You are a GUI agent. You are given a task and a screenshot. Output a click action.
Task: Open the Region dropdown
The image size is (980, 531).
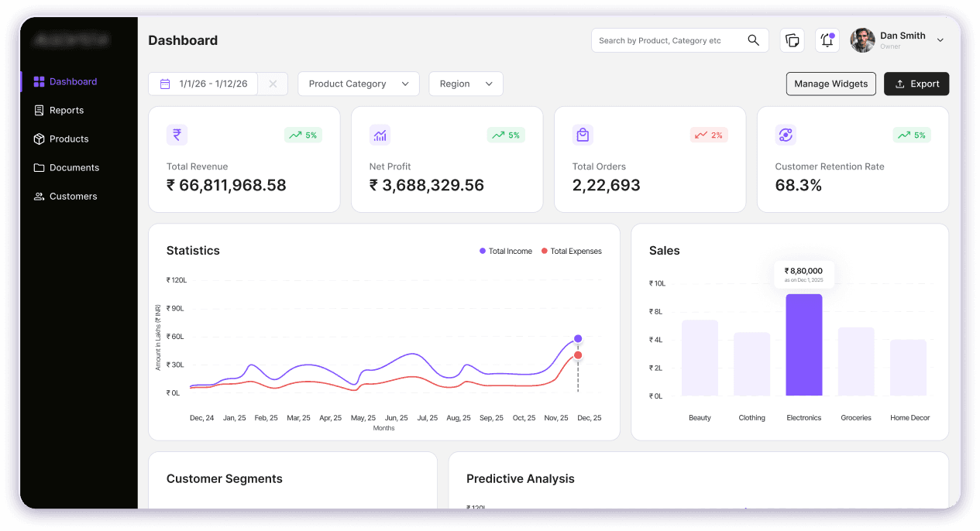coord(466,84)
